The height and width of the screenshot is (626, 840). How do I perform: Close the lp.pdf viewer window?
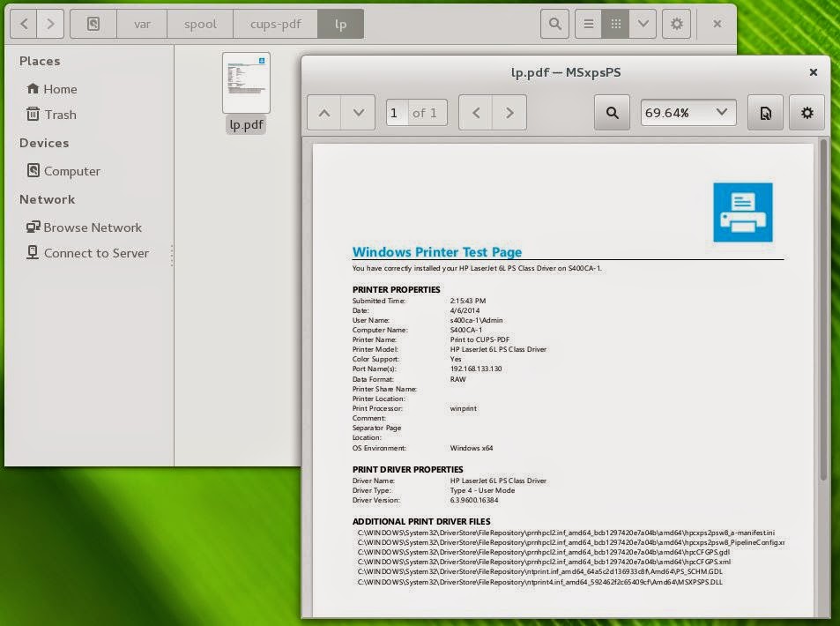(x=814, y=71)
